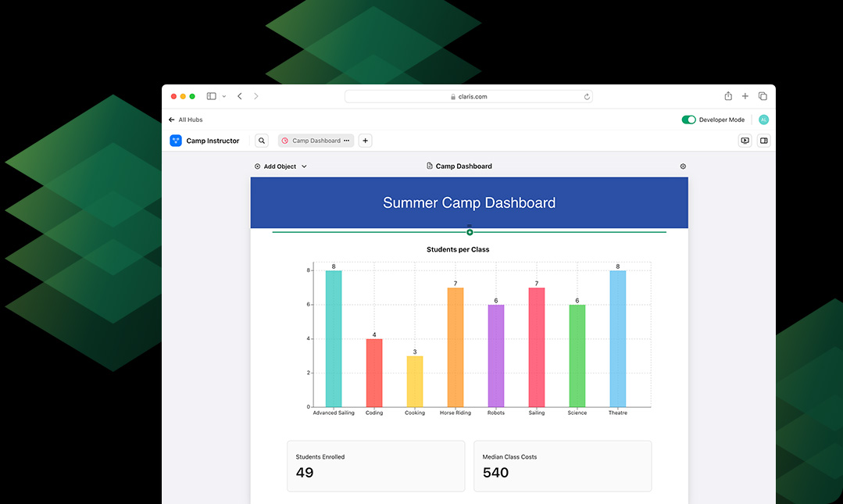Click the Safari back navigation arrow

click(x=240, y=96)
